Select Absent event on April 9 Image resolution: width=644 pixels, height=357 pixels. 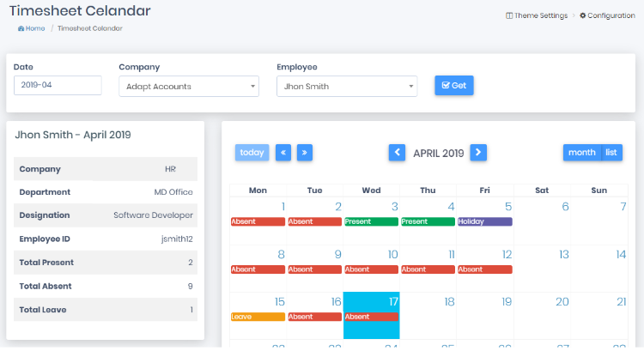pyautogui.click(x=315, y=269)
